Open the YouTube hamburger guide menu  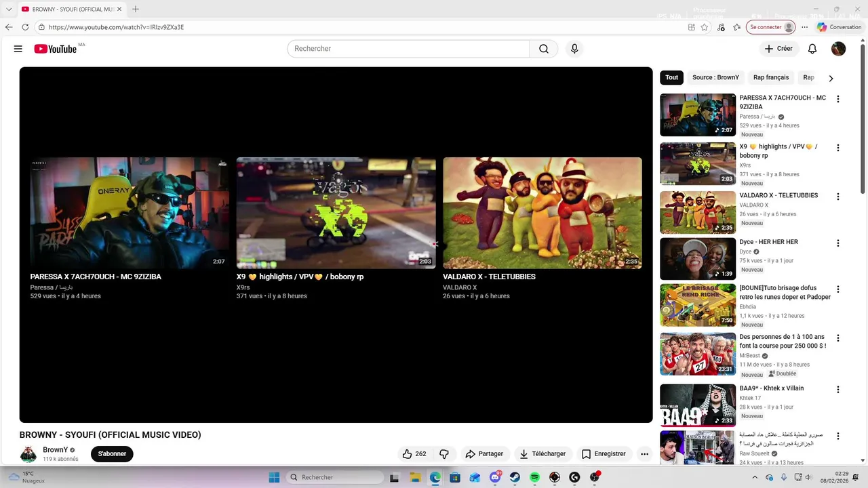coord(18,49)
